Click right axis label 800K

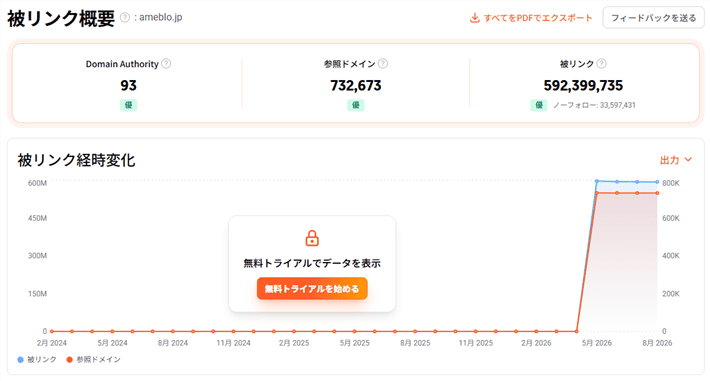[x=671, y=183]
